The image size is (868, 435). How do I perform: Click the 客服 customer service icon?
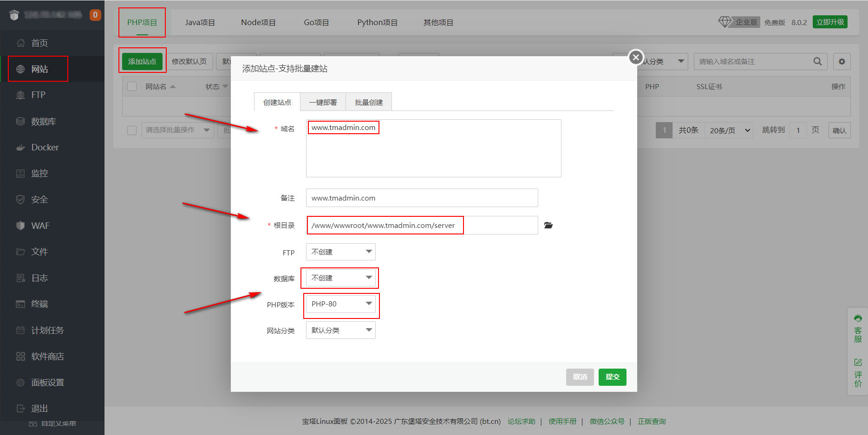(858, 329)
